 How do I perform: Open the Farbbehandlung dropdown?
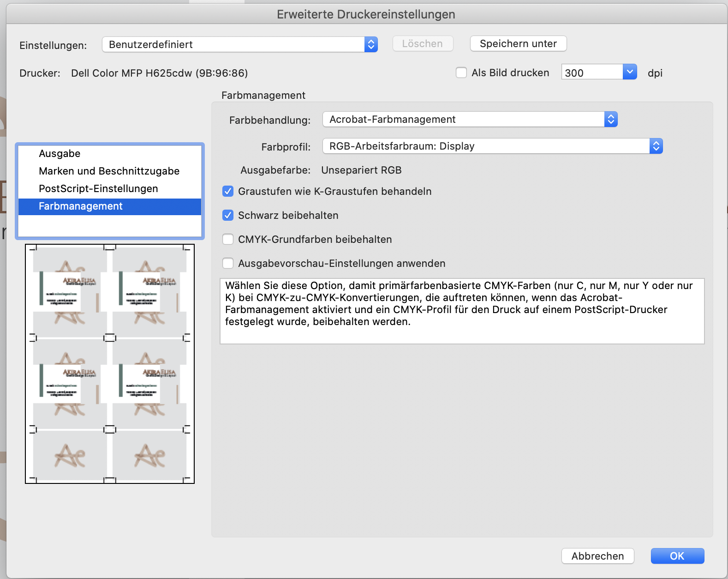click(x=470, y=120)
